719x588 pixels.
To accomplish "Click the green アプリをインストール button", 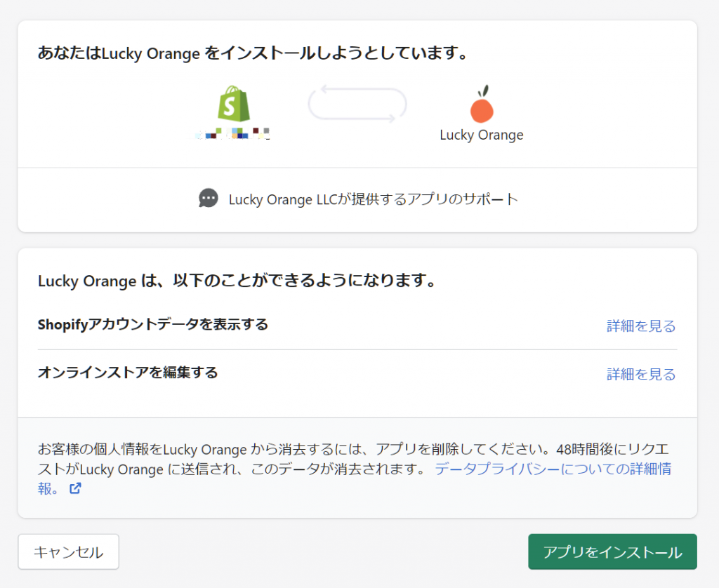I will pyautogui.click(x=612, y=552).
